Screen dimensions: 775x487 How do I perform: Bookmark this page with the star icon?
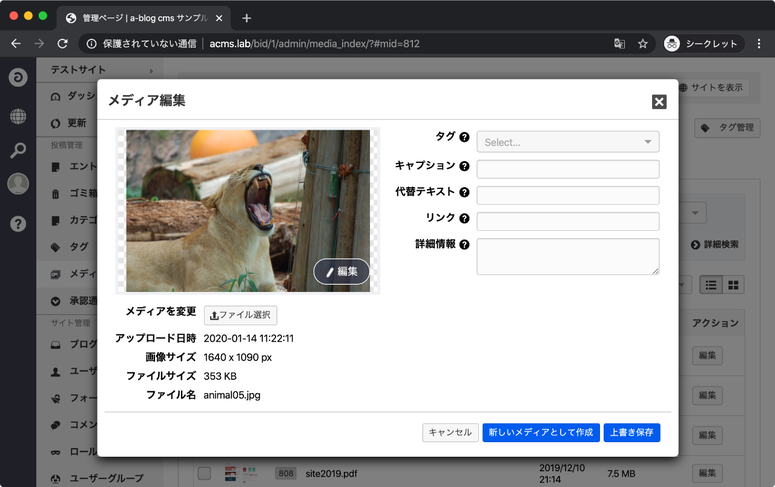tap(643, 44)
